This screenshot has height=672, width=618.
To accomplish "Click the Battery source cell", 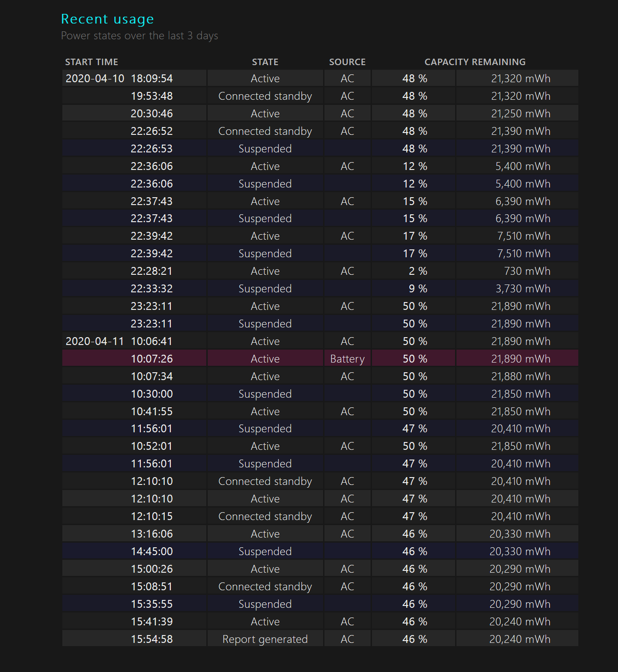I will pos(348,359).
